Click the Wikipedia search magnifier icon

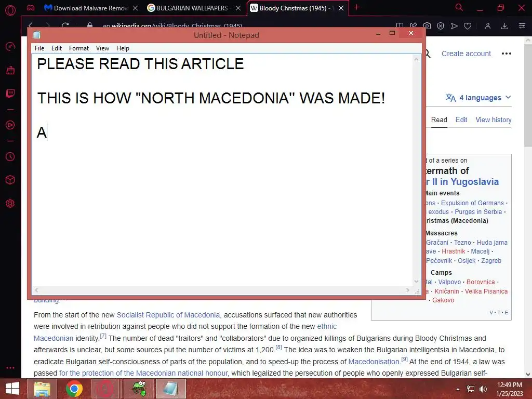coord(428,54)
